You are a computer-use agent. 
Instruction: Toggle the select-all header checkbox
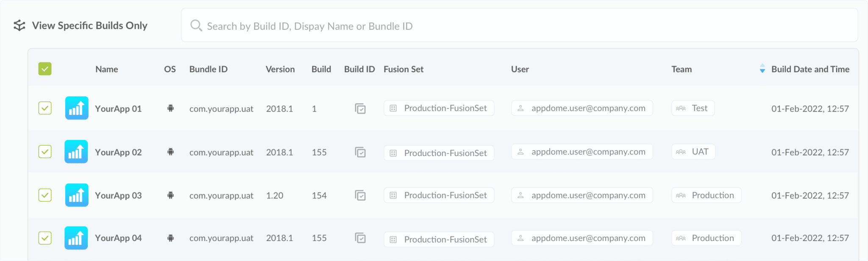(x=45, y=69)
